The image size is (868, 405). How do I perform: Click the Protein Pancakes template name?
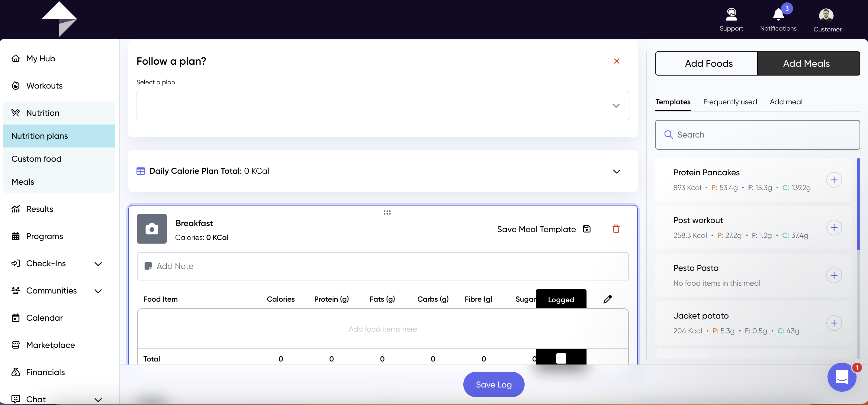coord(706,172)
